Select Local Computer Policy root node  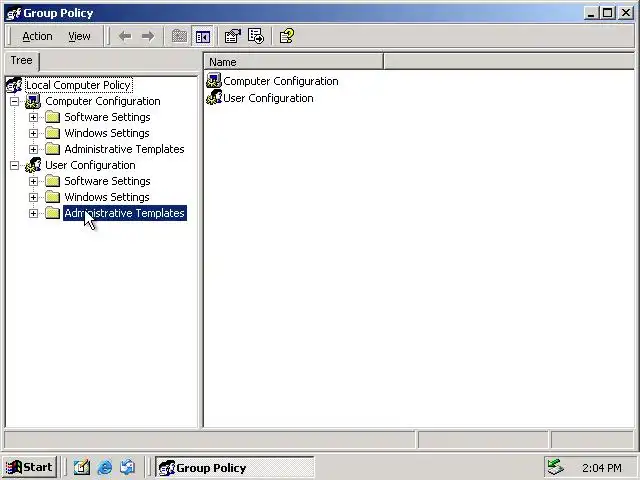(x=78, y=85)
